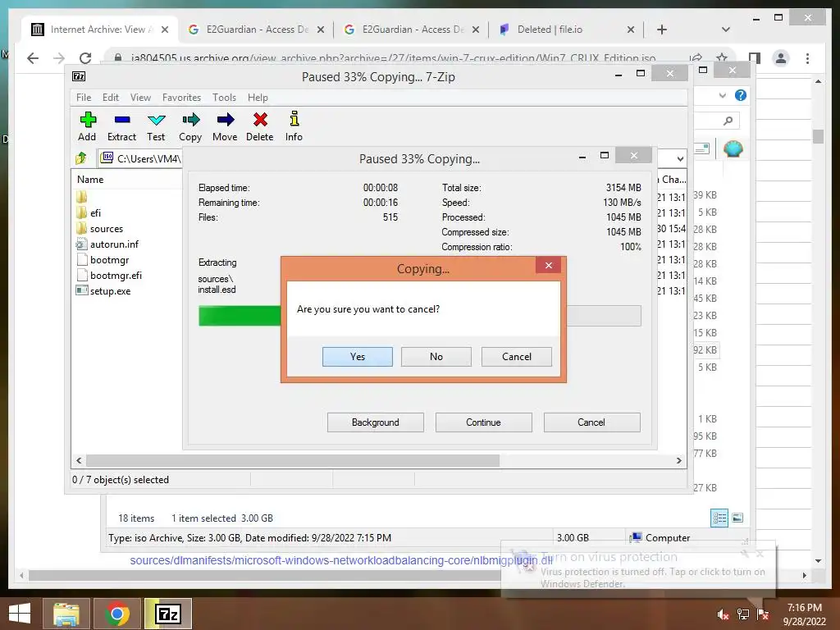Click the Explorer search magnifier icon
840x630 pixels.
728,121
